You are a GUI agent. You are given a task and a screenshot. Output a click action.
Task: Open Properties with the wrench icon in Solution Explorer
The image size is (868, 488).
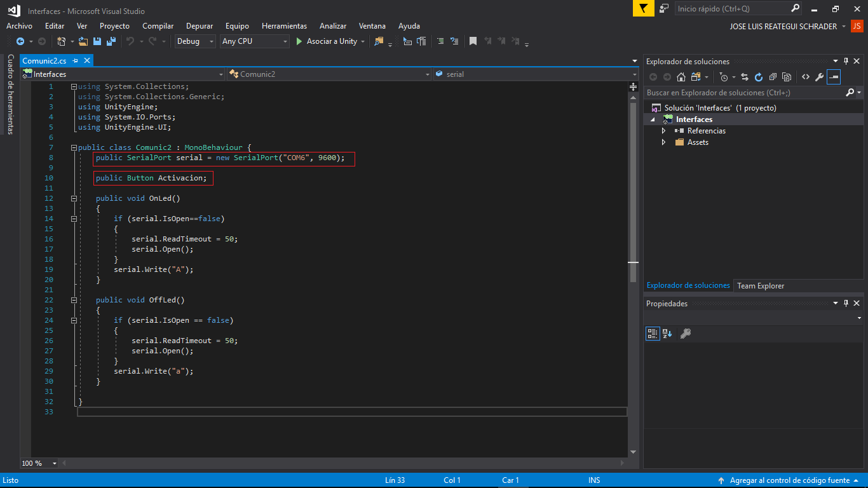[820, 77]
